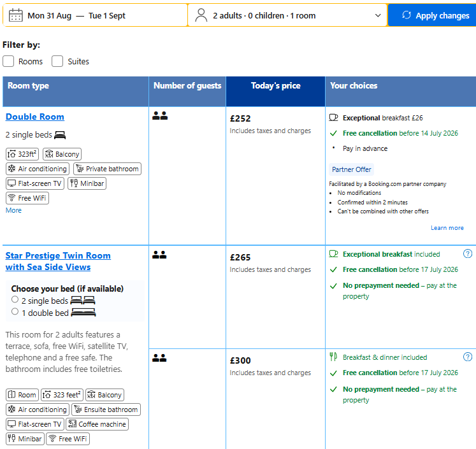This screenshot has width=476, height=449.
Task: Click No modifications text
Action: pos(359,192)
